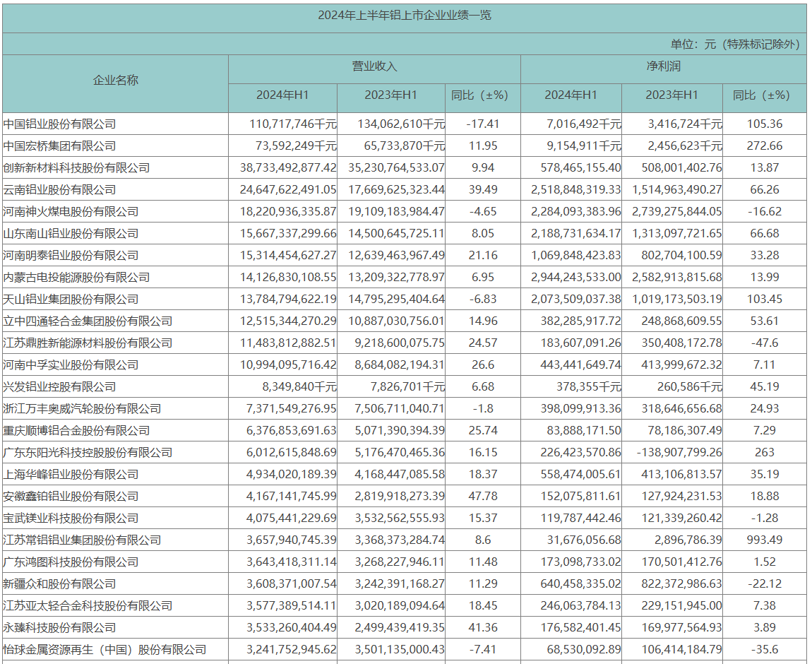The image size is (812, 664).
Task: Select the profit change cell "-47.6"
Action: pos(765,343)
